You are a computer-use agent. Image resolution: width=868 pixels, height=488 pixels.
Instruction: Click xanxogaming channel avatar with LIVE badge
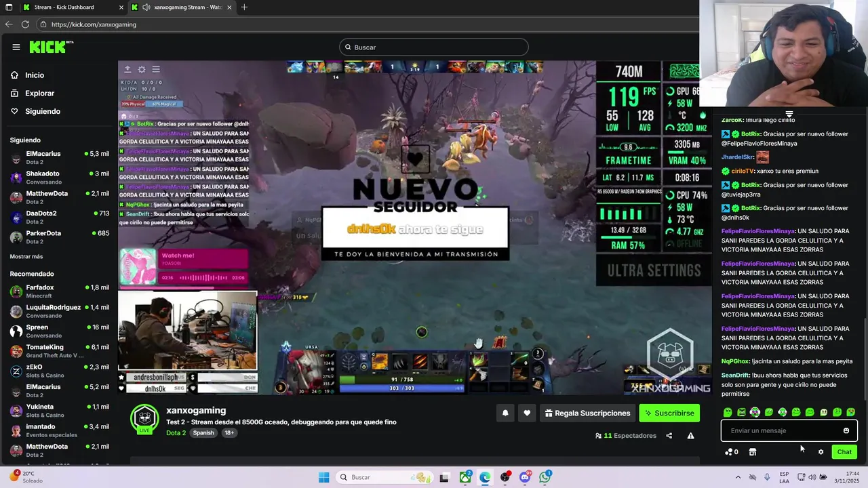[x=144, y=420]
